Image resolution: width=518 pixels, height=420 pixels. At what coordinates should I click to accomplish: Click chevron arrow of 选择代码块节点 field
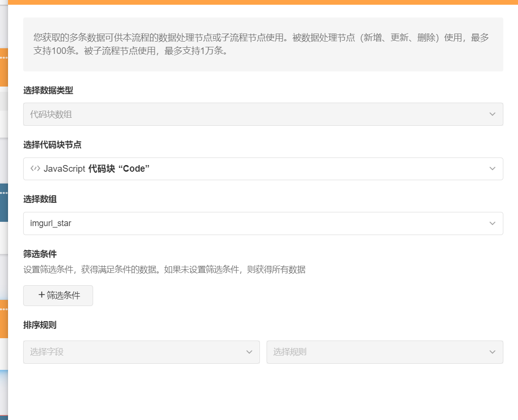(x=492, y=169)
